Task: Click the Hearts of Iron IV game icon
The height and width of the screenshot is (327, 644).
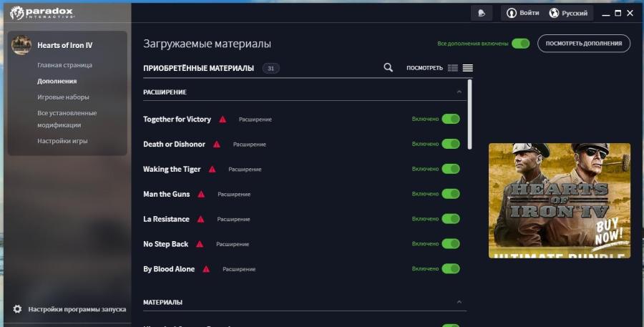Action: [21, 45]
